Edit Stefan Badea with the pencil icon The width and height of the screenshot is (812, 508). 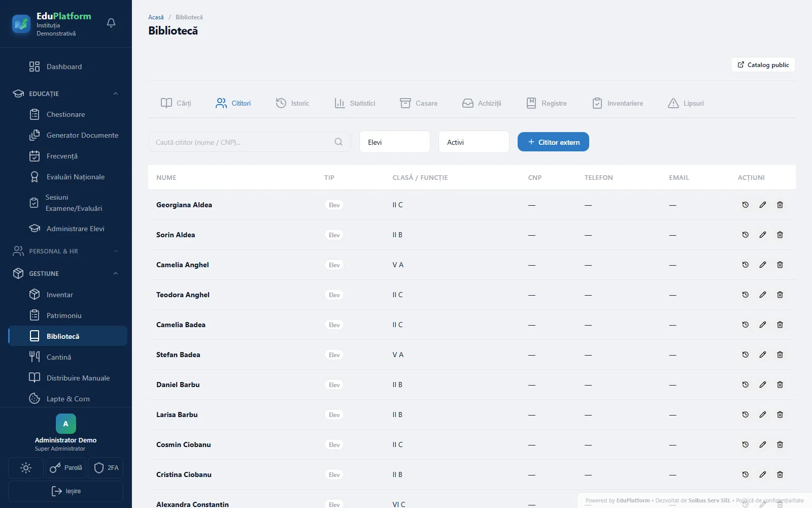pos(763,355)
